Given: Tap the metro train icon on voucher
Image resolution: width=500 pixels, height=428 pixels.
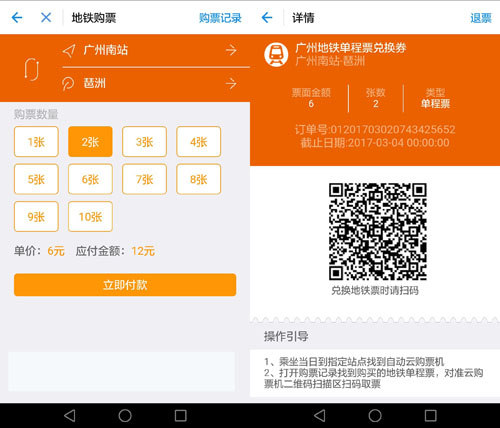Looking at the screenshot, I should coord(276,54).
